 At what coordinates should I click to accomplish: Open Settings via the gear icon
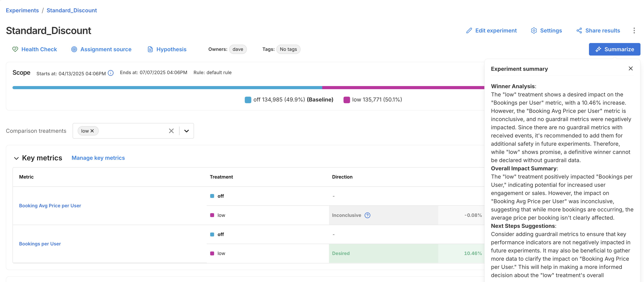[x=534, y=31]
